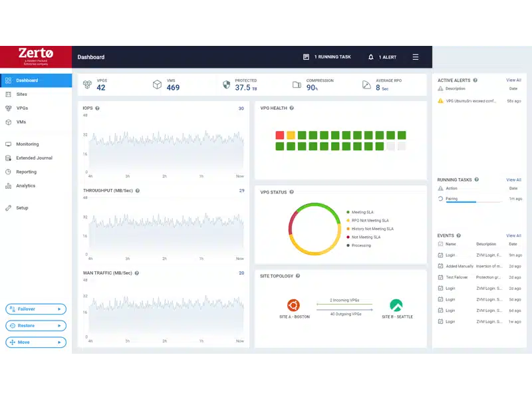This screenshot has height=399, width=532.
Task: Click the IOPS help question mark icon
Action: click(x=97, y=108)
